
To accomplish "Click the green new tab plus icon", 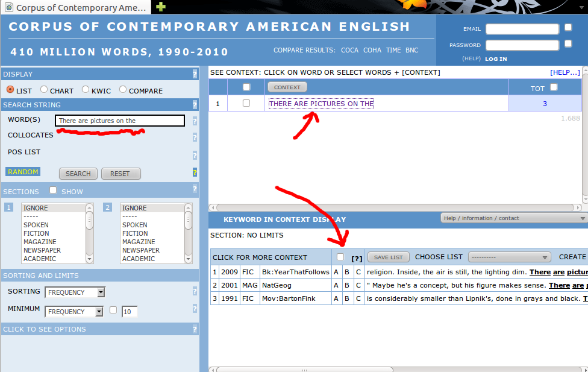I will (160, 7).
